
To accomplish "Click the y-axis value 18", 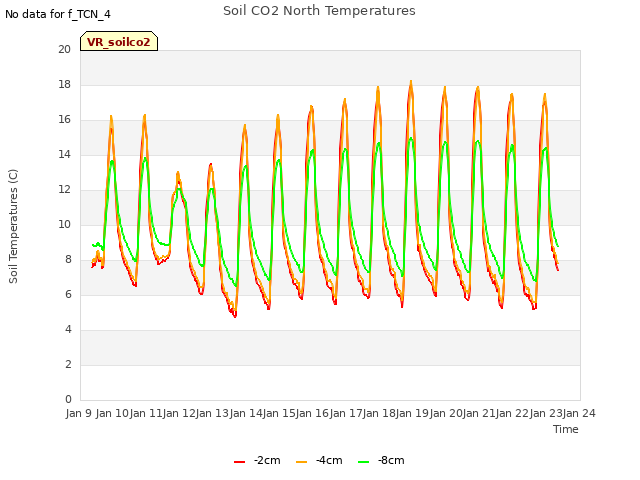I will [x=64, y=84].
